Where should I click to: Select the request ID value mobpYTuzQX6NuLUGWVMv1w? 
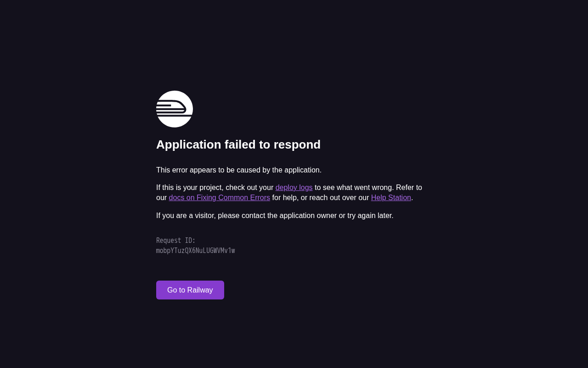[x=195, y=251]
